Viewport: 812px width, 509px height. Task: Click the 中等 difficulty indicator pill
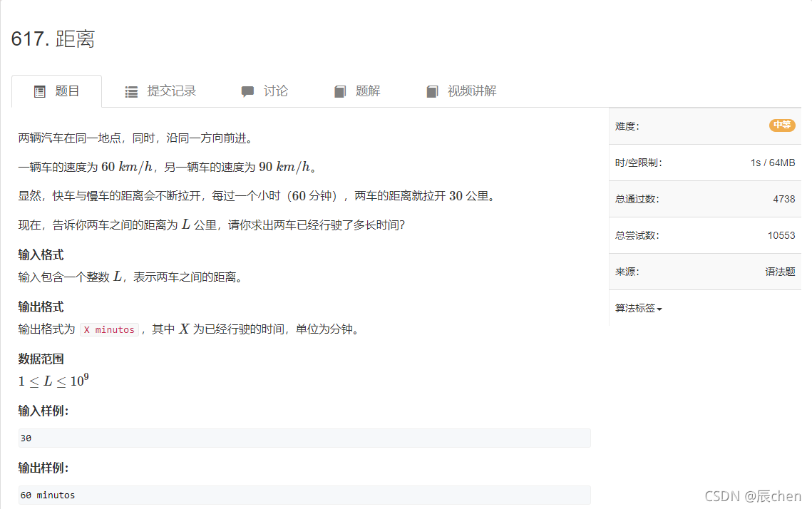pos(781,125)
